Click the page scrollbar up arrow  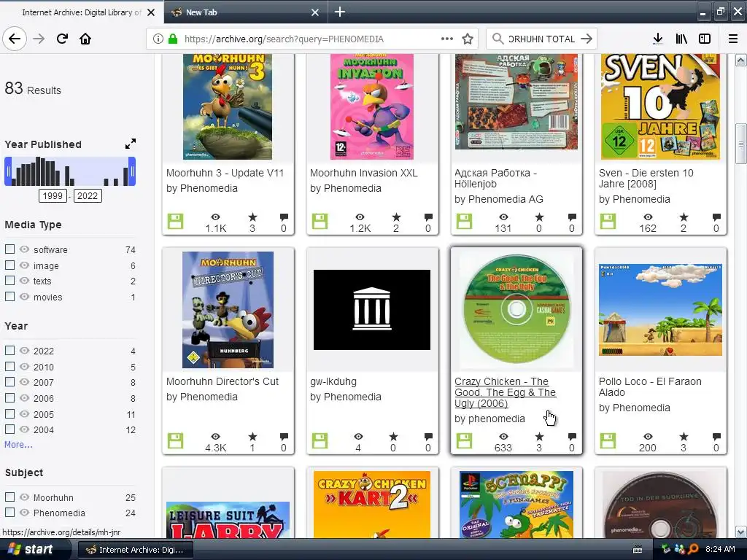coord(740,60)
